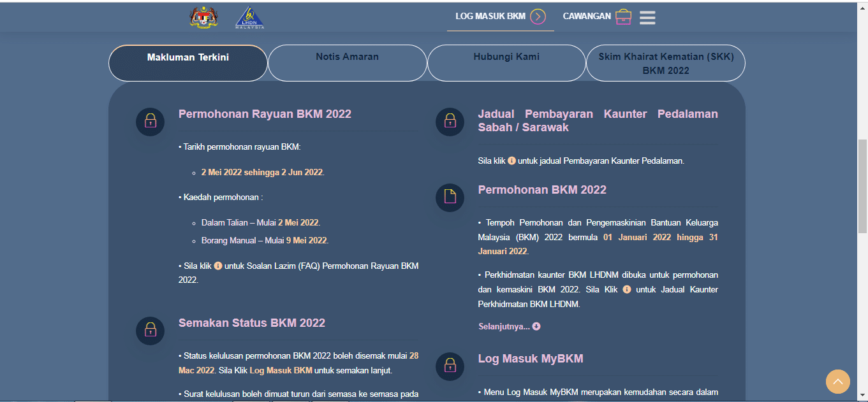The width and height of the screenshot is (868, 402).
Task: Switch to the Notis Amaran tab
Action: (x=348, y=63)
